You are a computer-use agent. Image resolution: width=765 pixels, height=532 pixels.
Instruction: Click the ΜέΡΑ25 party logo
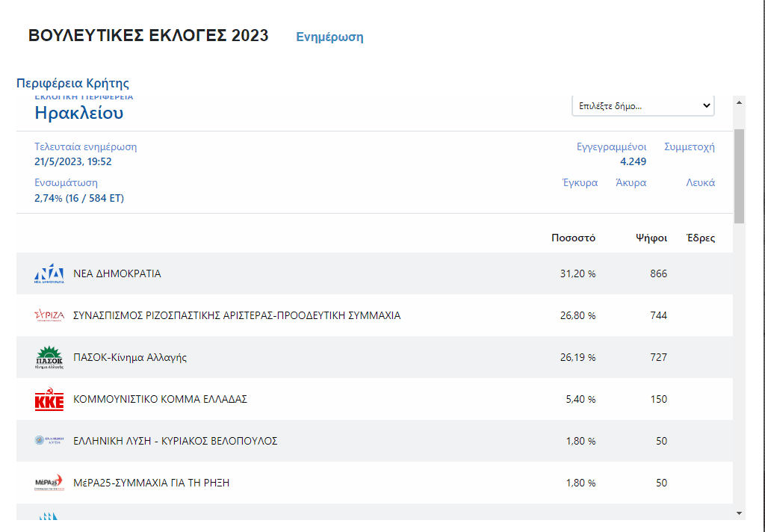(x=49, y=483)
